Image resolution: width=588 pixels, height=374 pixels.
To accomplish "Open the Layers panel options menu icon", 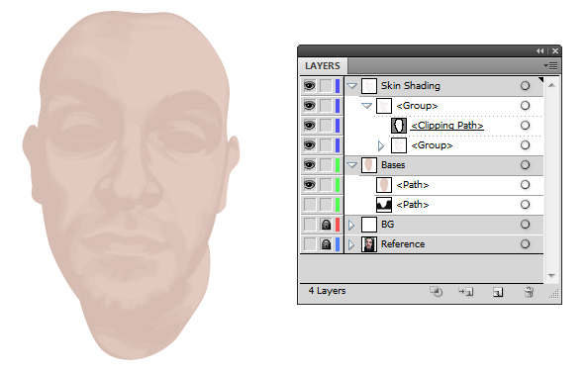I will (550, 66).
